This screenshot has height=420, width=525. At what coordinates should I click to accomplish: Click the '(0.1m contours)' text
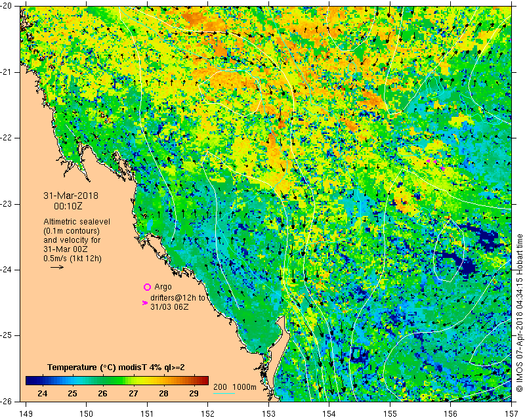72,231
